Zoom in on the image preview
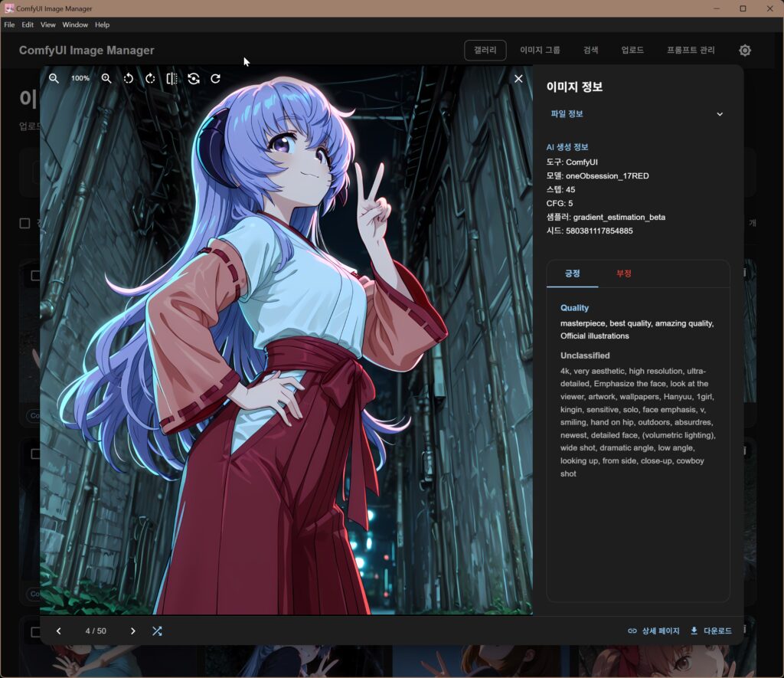 click(x=106, y=78)
